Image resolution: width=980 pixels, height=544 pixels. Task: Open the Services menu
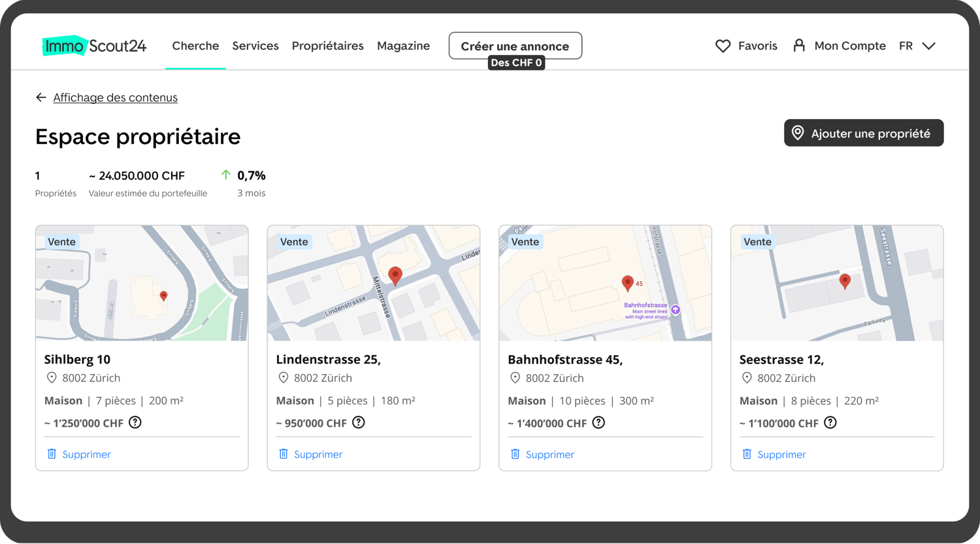click(x=255, y=46)
